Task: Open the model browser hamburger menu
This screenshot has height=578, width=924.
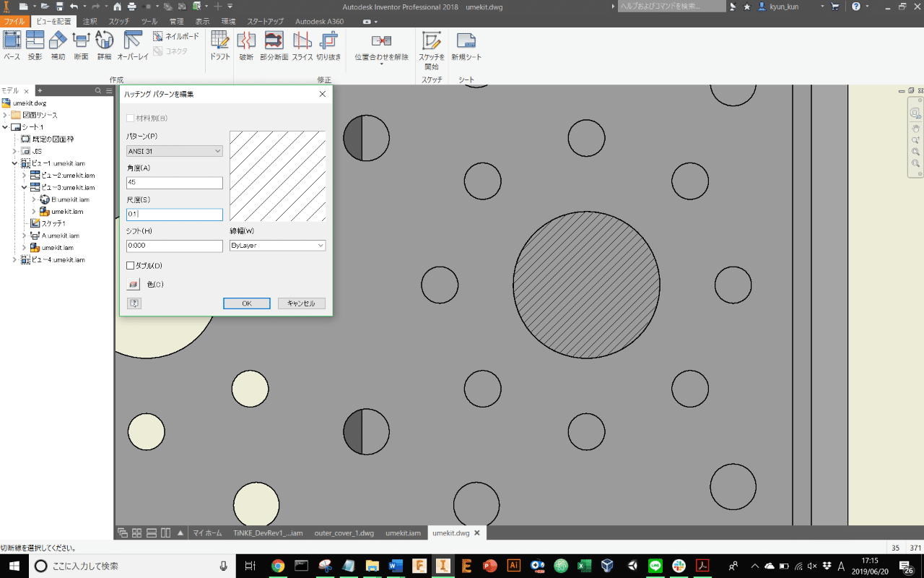Action: 109,91
